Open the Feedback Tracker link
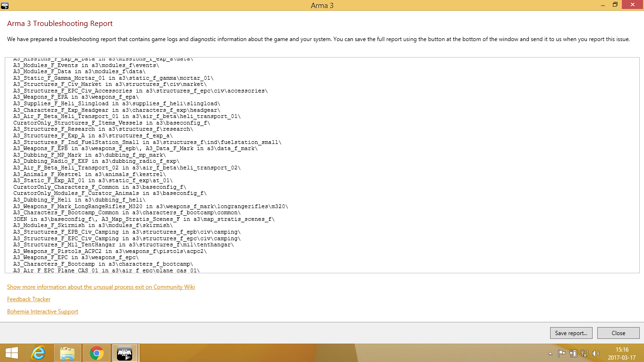Image resolution: width=644 pixels, height=362 pixels. (x=29, y=299)
